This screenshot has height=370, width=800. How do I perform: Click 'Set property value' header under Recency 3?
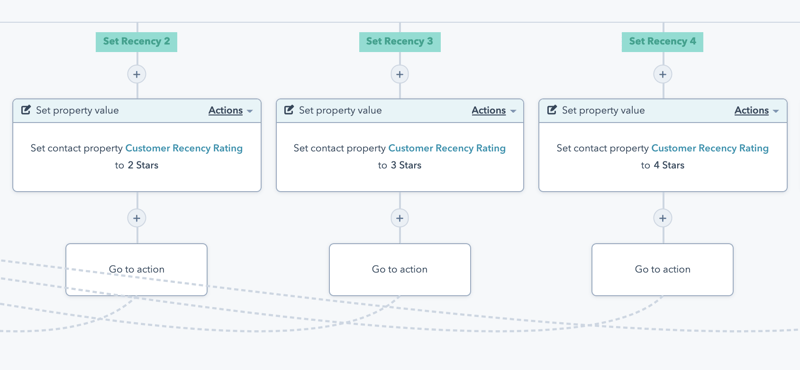340,111
